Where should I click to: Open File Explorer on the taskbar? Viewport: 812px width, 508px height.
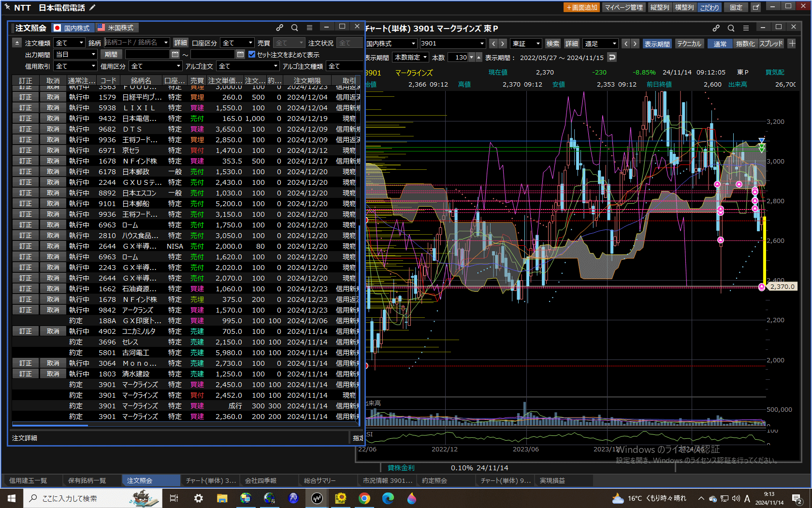(x=222, y=498)
